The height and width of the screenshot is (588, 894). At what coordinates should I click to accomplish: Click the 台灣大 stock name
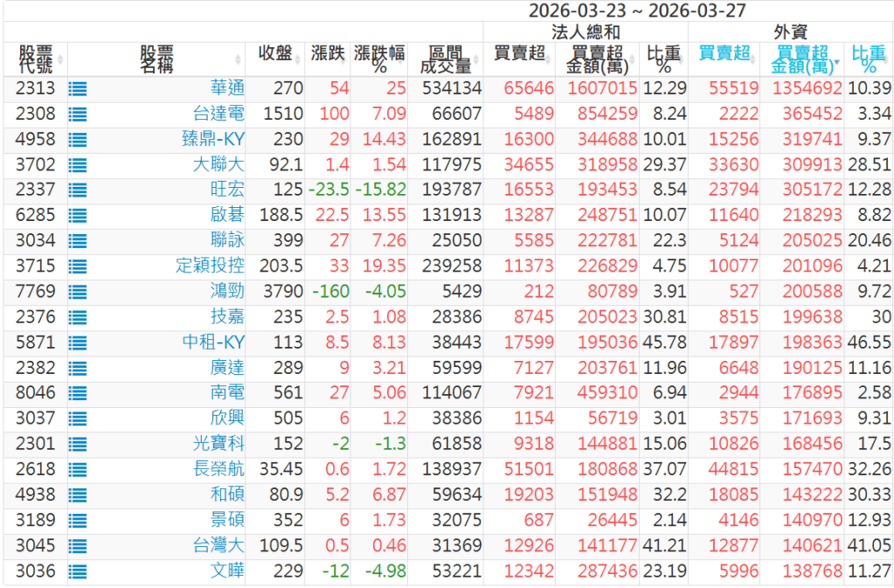(218, 546)
